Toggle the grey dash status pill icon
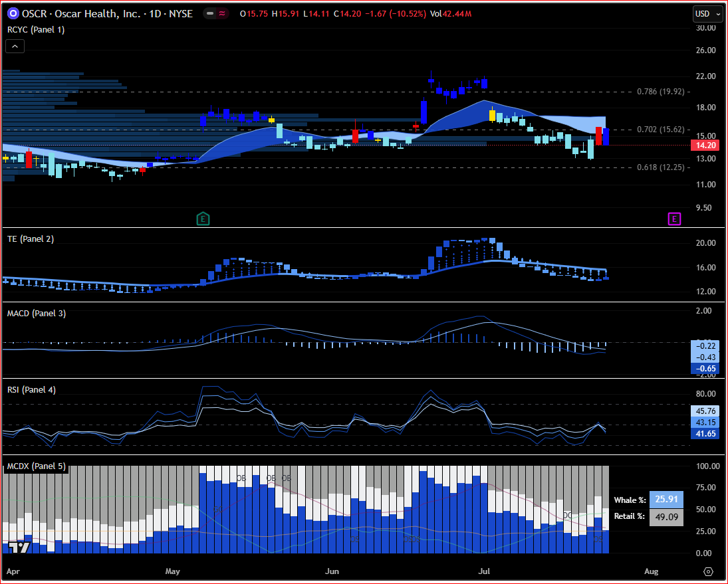 click(x=210, y=14)
